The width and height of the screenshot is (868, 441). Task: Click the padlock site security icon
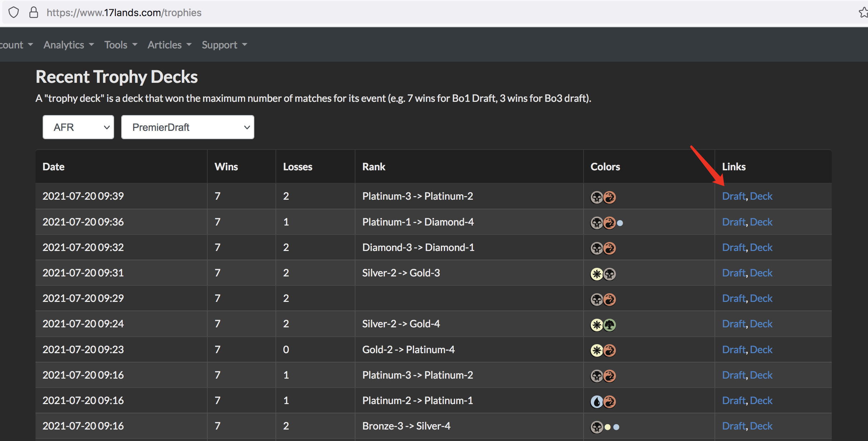click(x=34, y=13)
